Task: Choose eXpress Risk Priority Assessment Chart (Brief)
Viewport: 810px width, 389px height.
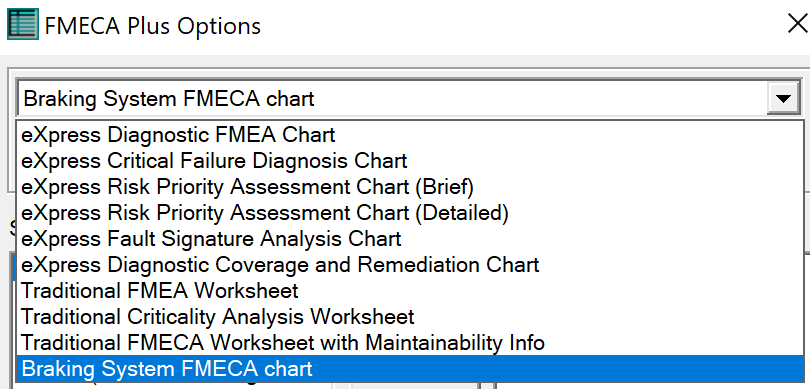Action: 410,186
